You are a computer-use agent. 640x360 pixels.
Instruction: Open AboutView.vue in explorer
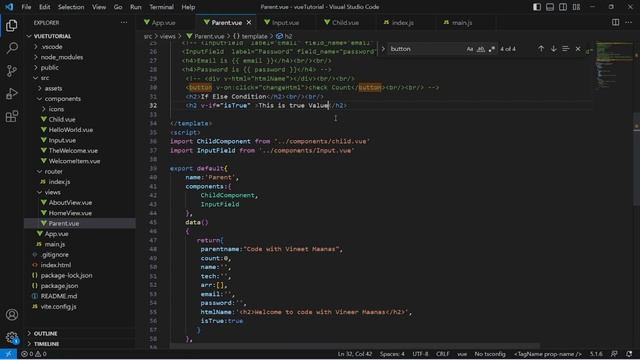pyautogui.click(x=70, y=202)
